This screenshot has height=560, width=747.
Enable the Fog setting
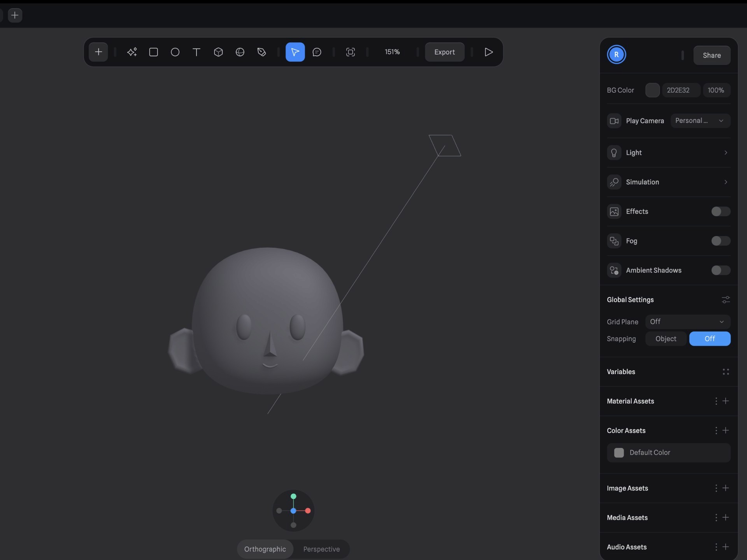[x=721, y=241]
